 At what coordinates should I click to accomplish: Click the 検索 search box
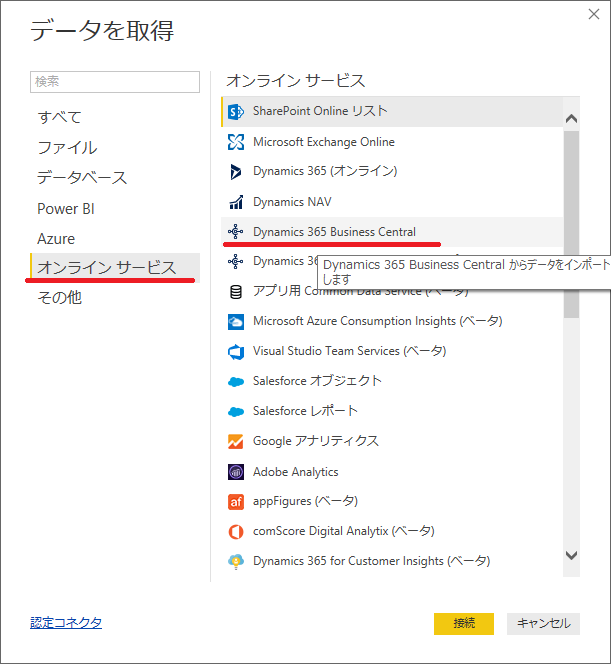click(x=115, y=82)
